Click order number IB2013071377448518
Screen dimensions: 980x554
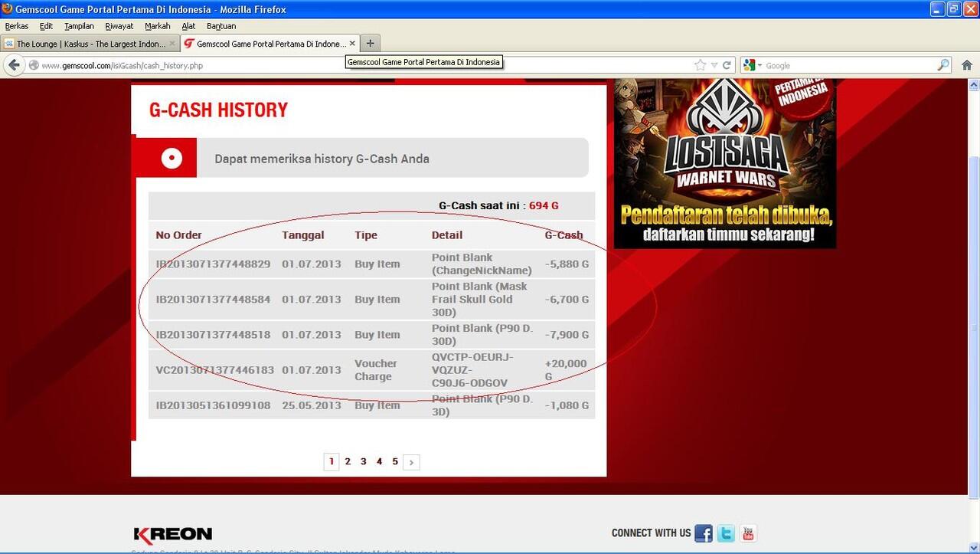click(x=213, y=335)
